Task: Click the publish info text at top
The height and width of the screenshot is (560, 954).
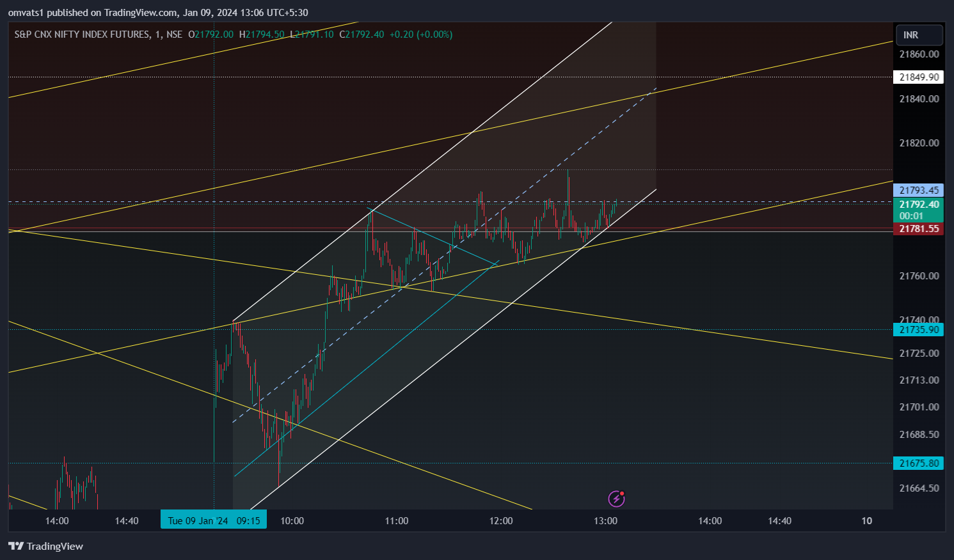Action: (158, 12)
